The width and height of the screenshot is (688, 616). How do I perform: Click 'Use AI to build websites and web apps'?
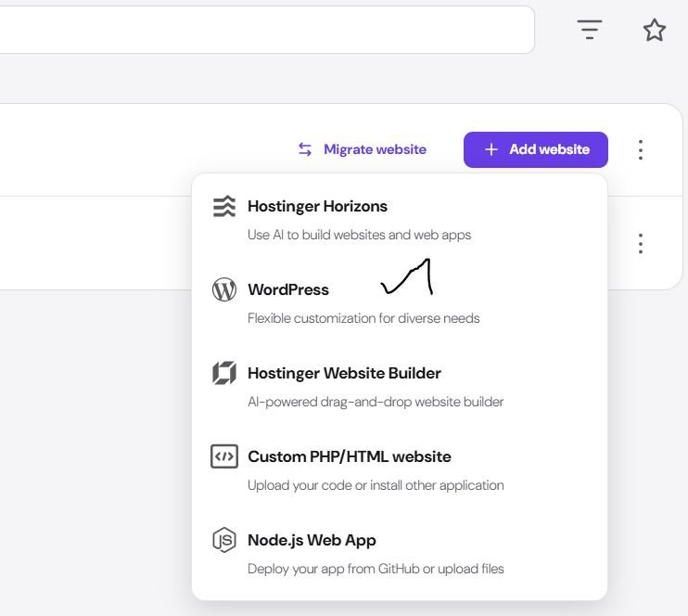359,235
